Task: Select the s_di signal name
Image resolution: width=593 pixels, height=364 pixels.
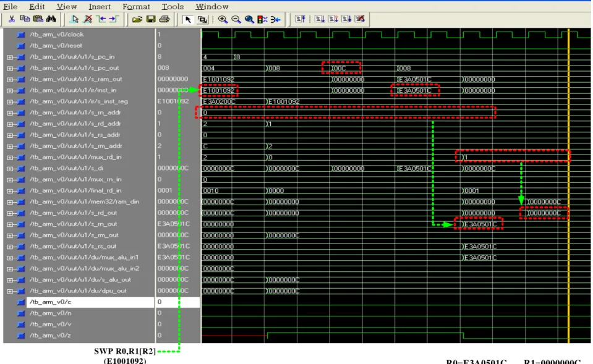Action: tap(66, 168)
